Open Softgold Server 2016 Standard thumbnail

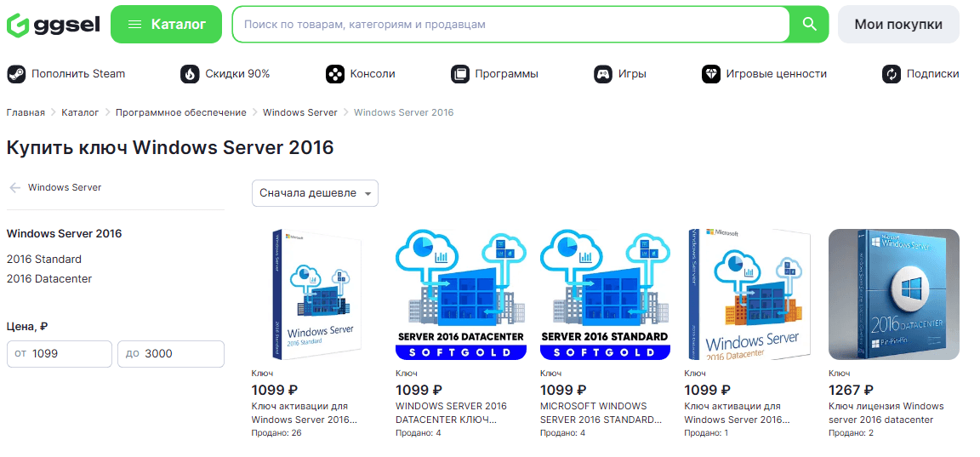(x=605, y=294)
